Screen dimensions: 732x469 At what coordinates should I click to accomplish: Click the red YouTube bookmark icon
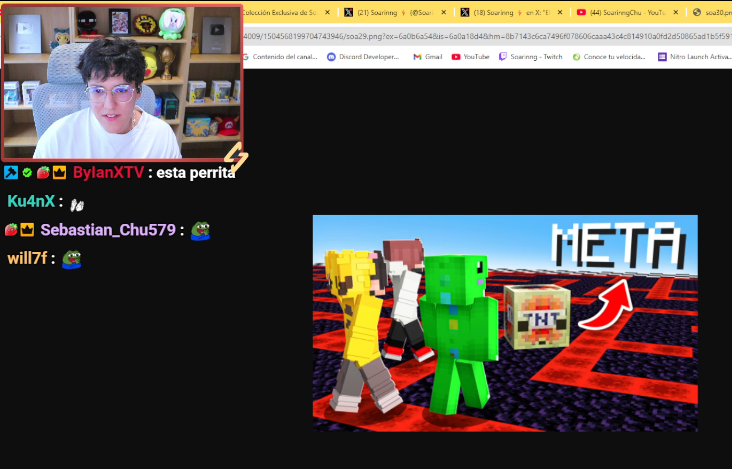(456, 57)
